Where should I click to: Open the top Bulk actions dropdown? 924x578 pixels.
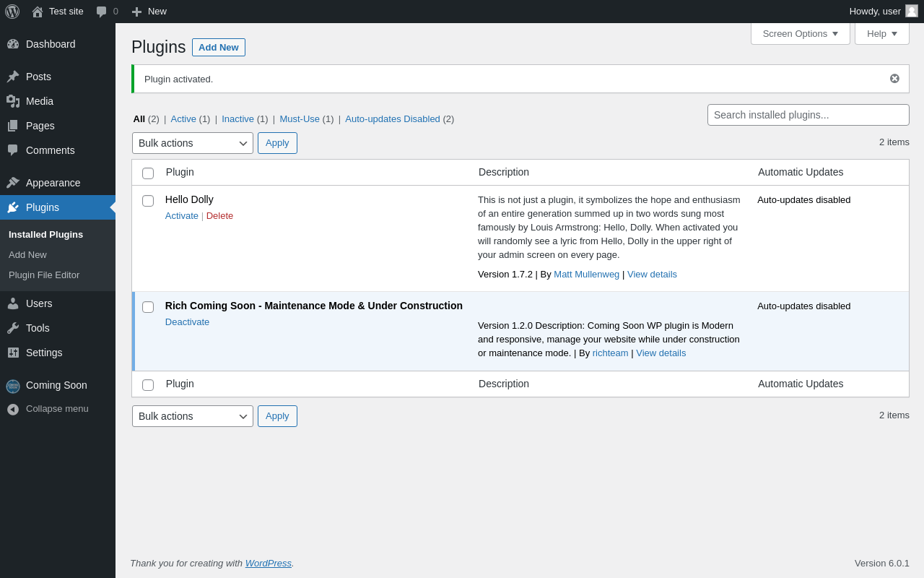click(192, 143)
